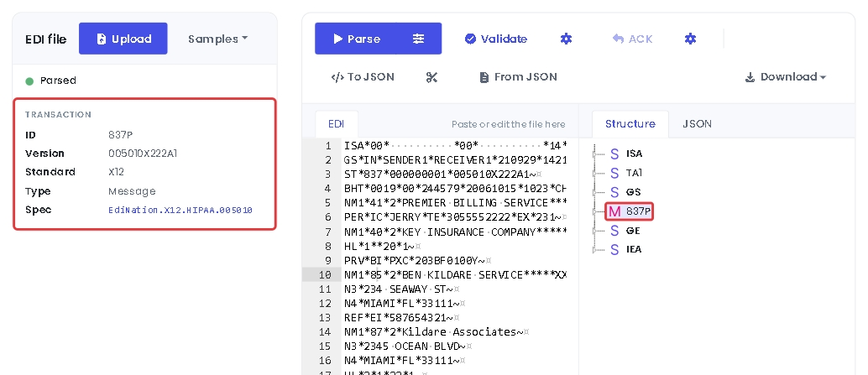Viewport: 868px width, 375px height.
Task: Click the ACK button
Action: tap(633, 39)
